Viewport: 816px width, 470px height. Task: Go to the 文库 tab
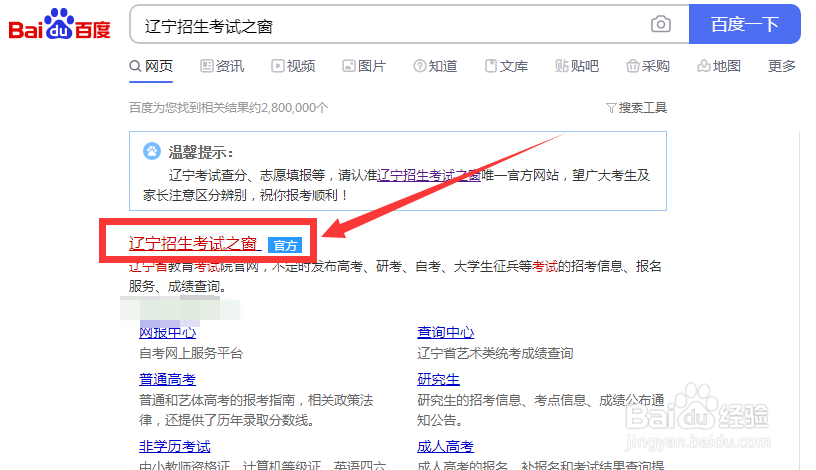pyautogui.click(x=506, y=66)
